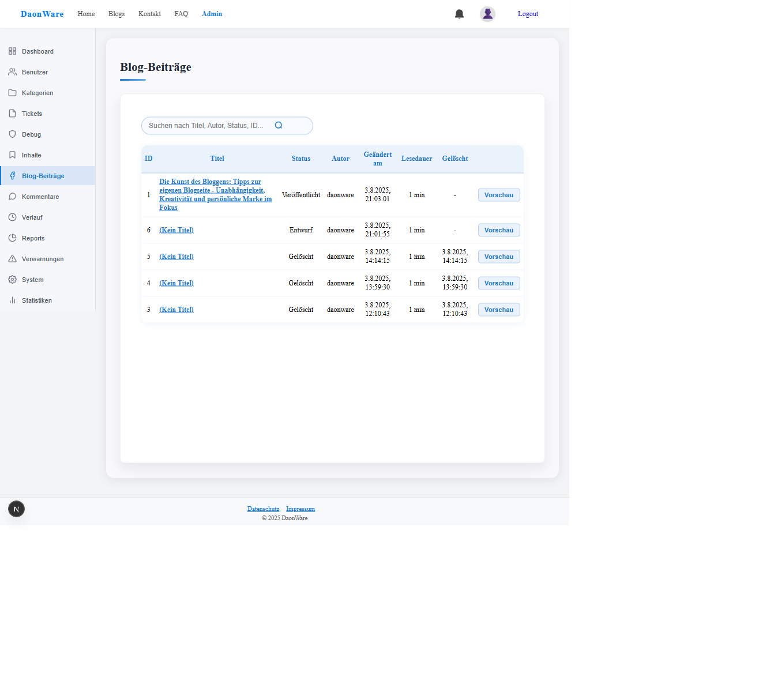Click the System gear icon
Image resolution: width=759 pixels, height=700 pixels.
coord(12,280)
